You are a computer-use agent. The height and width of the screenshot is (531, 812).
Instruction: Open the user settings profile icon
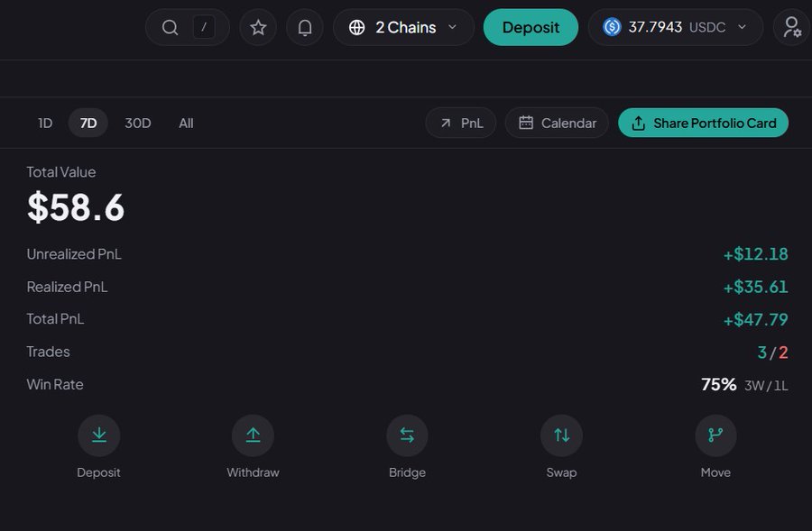[792, 27]
